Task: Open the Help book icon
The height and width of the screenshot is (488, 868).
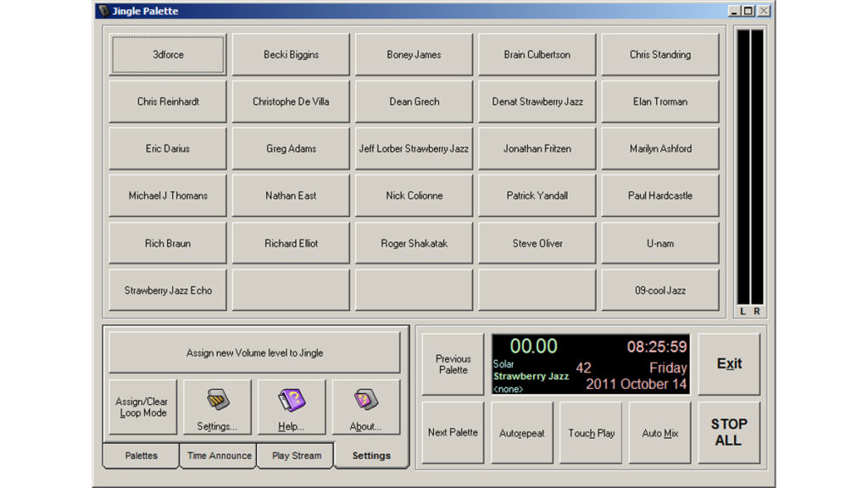Action: click(x=292, y=407)
